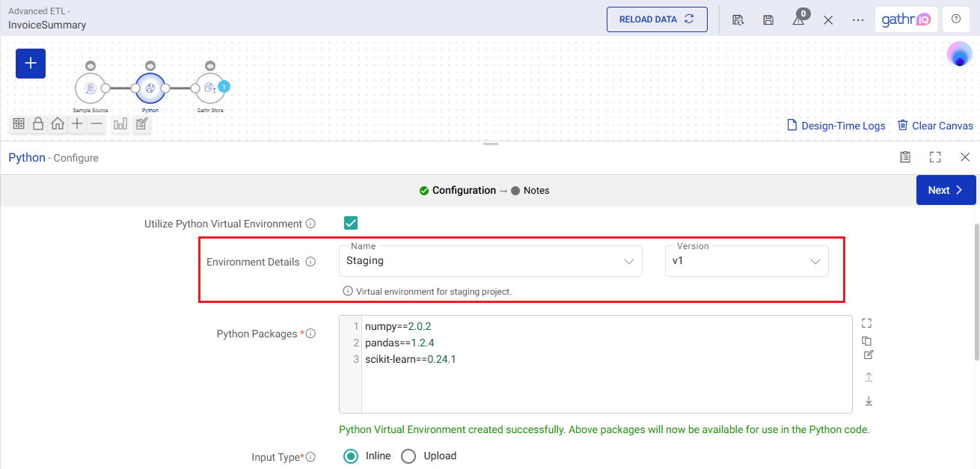Toggle eye icon above Sample Source node
Image resolution: width=980 pixels, height=469 pixels.
tap(91, 67)
